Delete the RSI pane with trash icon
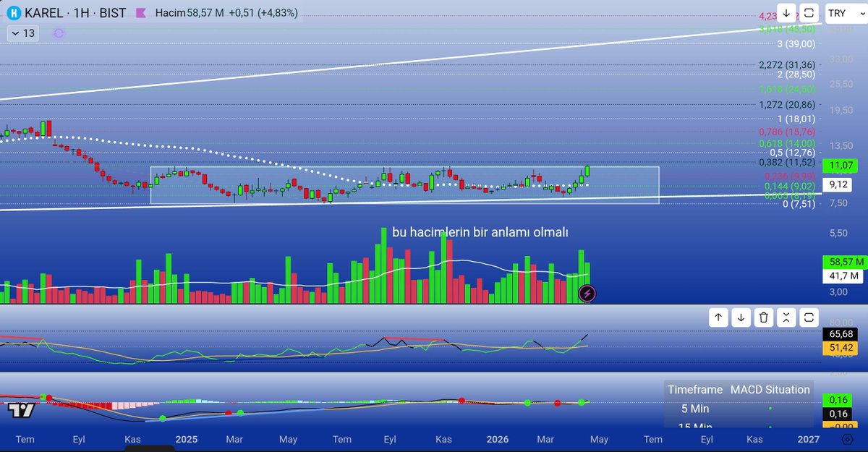Image resolution: width=868 pixels, height=452 pixels. tap(764, 317)
